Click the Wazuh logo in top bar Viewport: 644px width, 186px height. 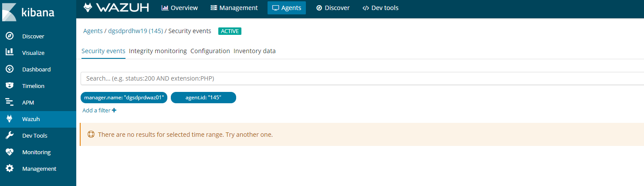tap(116, 8)
